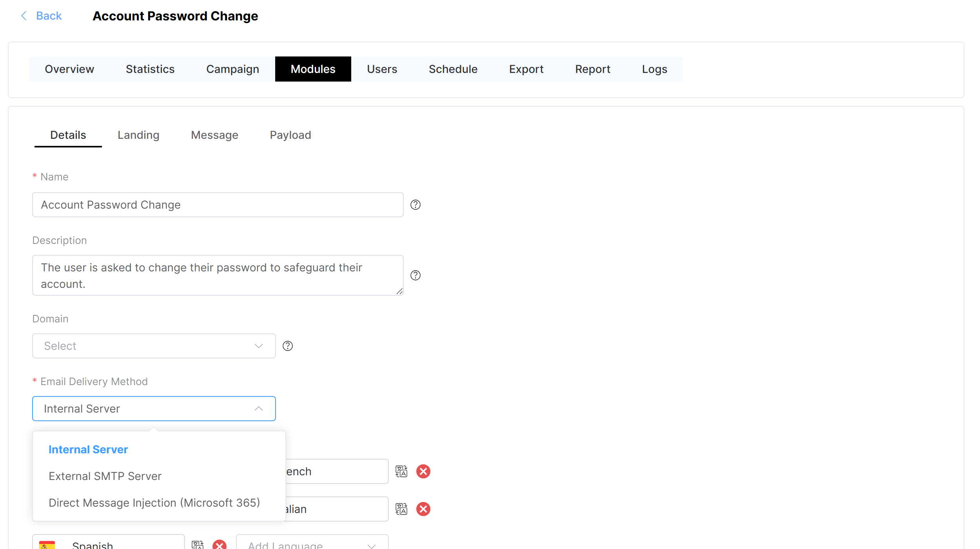Go to the Users tab
This screenshot has height=549, width=980.
click(x=382, y=69)
